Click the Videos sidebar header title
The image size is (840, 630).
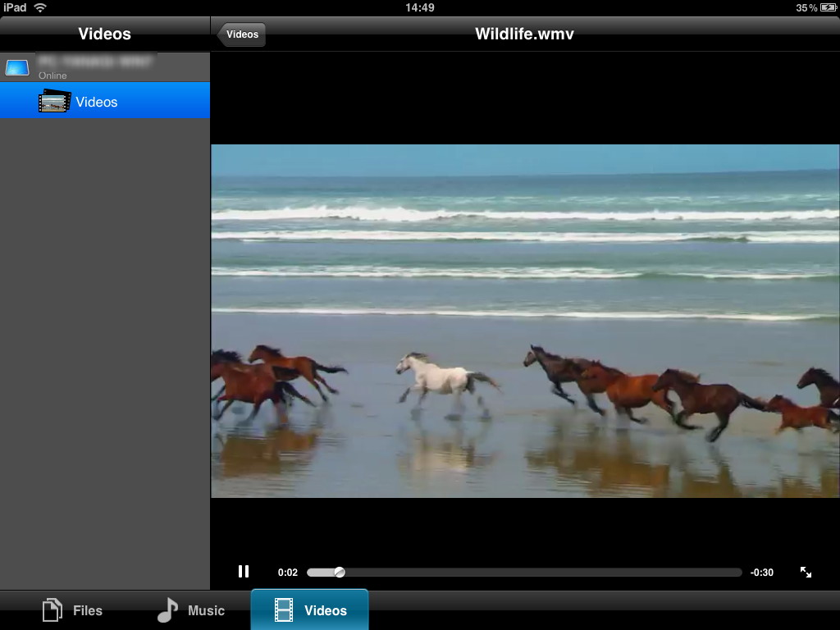pyautogui.click(x=104, y=34)
